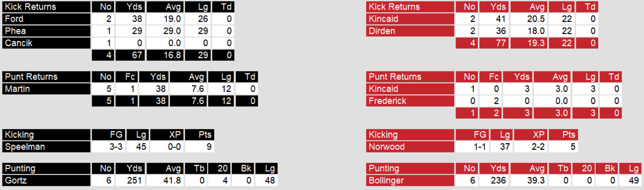644x190 pixels.
Task: Open kicker Speelman's name
Action: click(25, 147)
